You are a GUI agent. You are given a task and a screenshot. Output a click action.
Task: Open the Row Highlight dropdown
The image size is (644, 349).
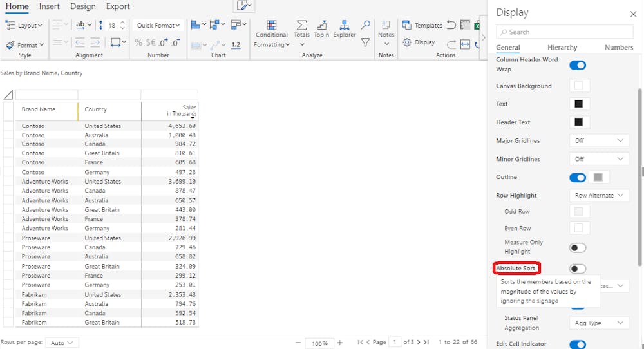(599, 196)
